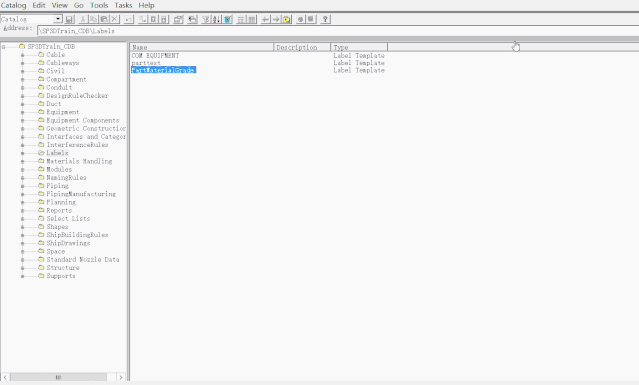The height and width of the screenshot is (385, 639).
Task: Expand the Equipment tree node
Action: [x=22, y=112]
